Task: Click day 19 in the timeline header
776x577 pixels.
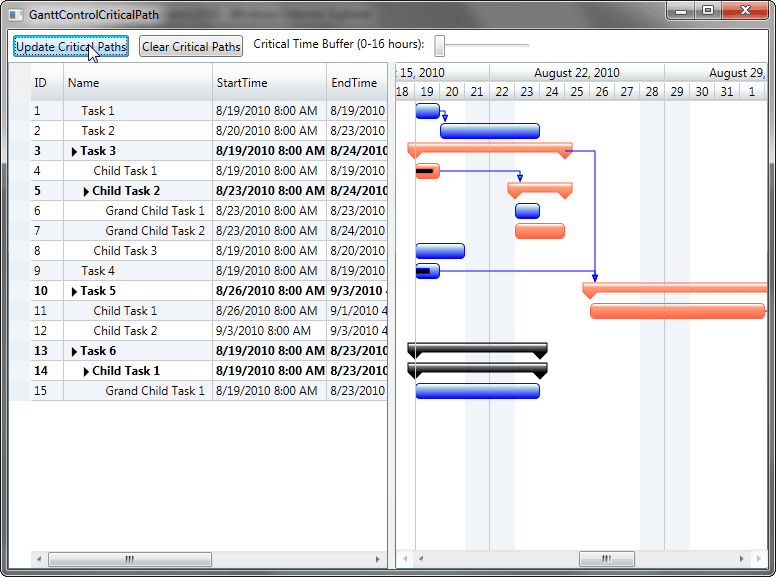Action: pos(427,92)
